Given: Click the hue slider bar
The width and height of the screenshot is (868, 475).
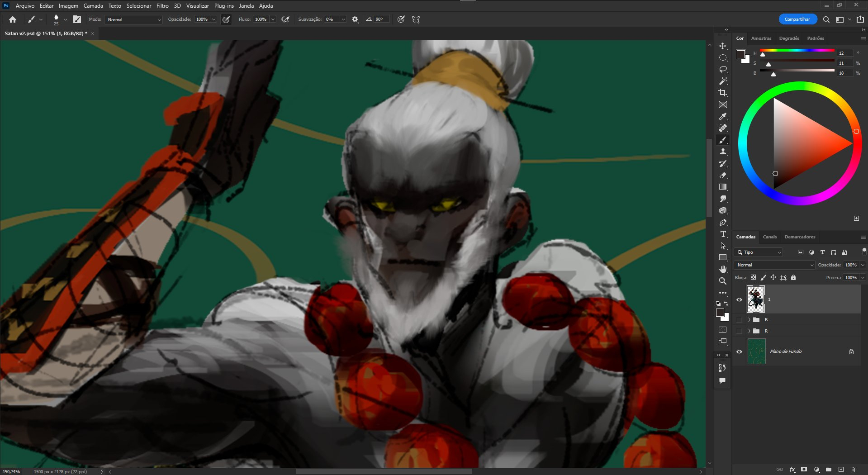Looking at the screenshot, I should pos(797,50).
